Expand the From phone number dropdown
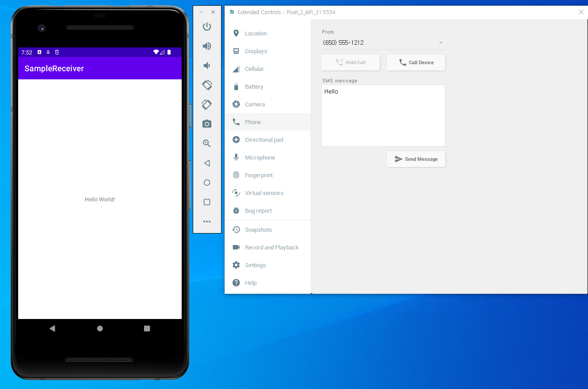The height and width of the screenshot is (389, 588). click(383, 43)
